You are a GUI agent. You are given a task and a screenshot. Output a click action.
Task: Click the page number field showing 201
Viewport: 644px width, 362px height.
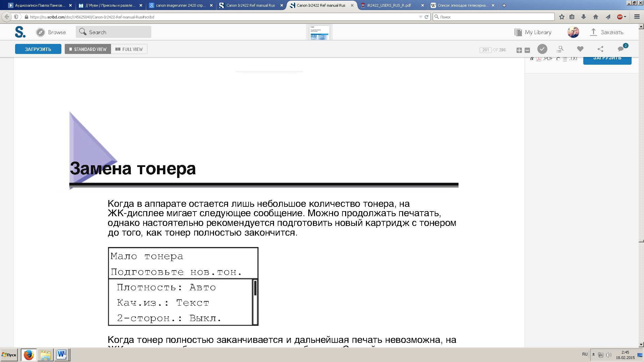485,50
